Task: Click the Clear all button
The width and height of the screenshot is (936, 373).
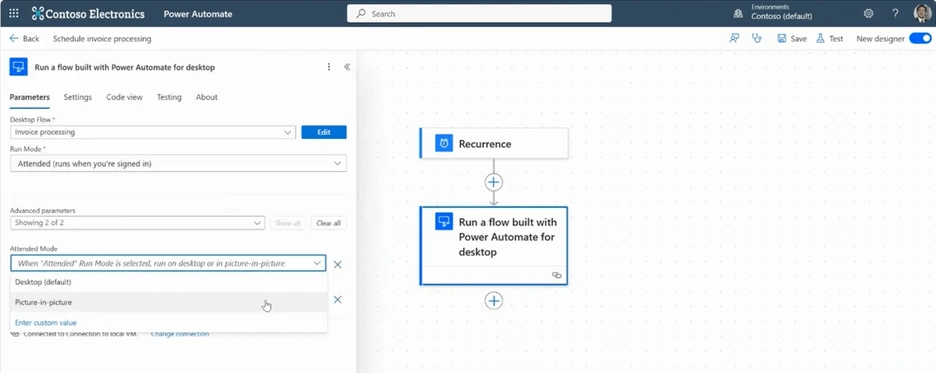Action: click(328, 223)
